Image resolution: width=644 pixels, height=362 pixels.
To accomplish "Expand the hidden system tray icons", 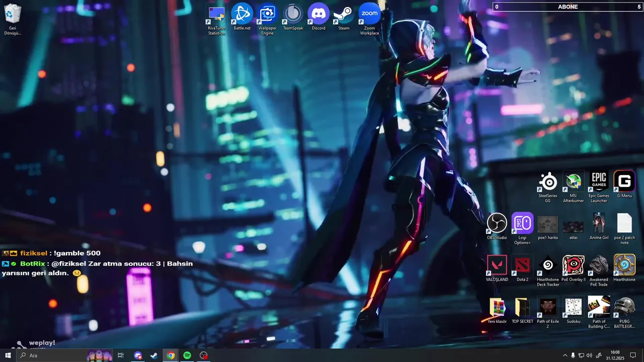I will tap(565, 355).
